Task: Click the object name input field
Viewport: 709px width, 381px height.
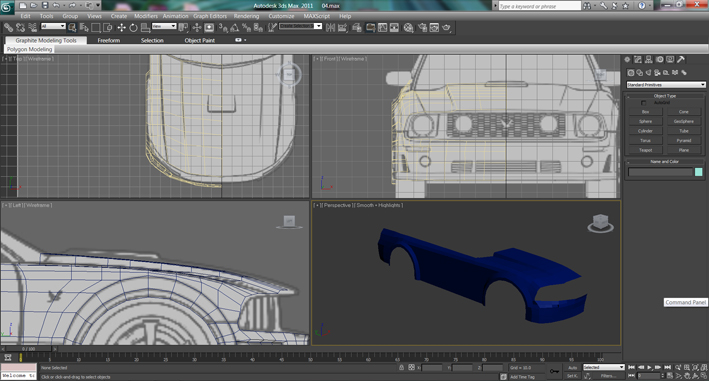Action: point(660,172)
